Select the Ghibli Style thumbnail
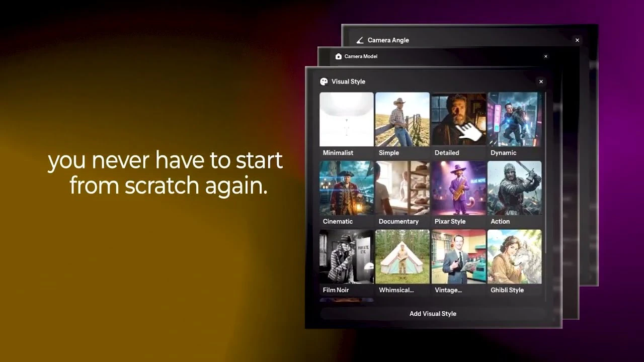The width and height of the screenshot is (644, 362). point(515,256)
